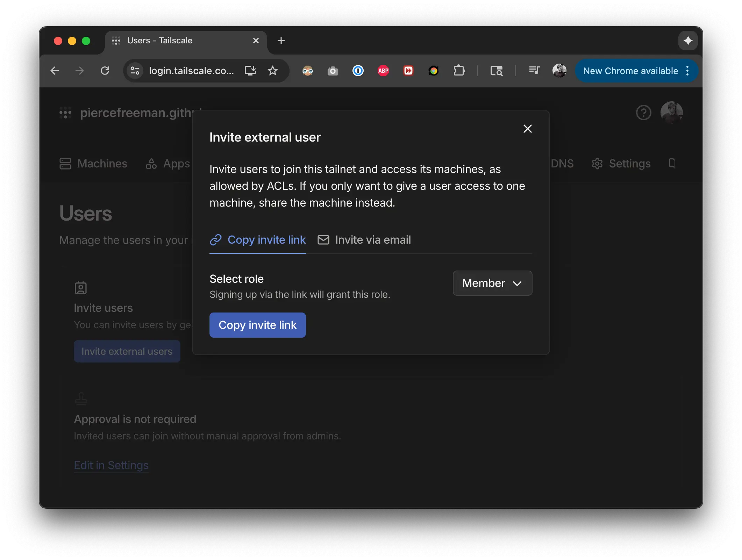Click the Copy invite link button
Viewport: 742px width, 560px height.
point(258,325)
